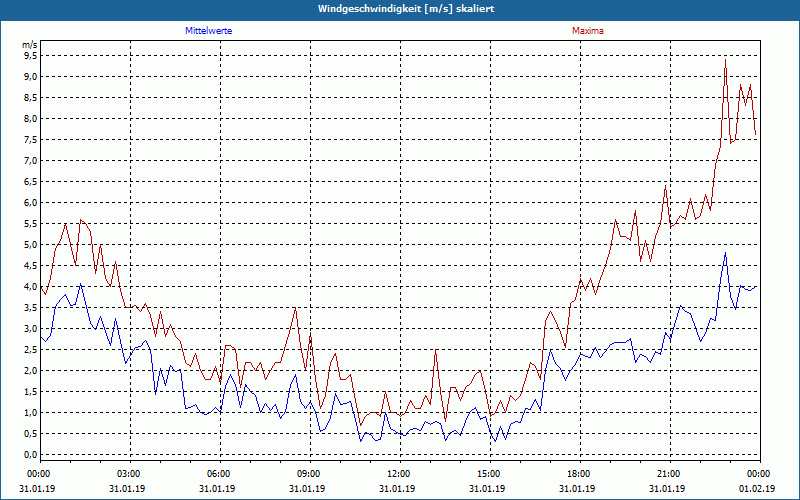Select the 4,0 y-axis label
This screenshot has width=800, height=500.
[x=30, y=287]
